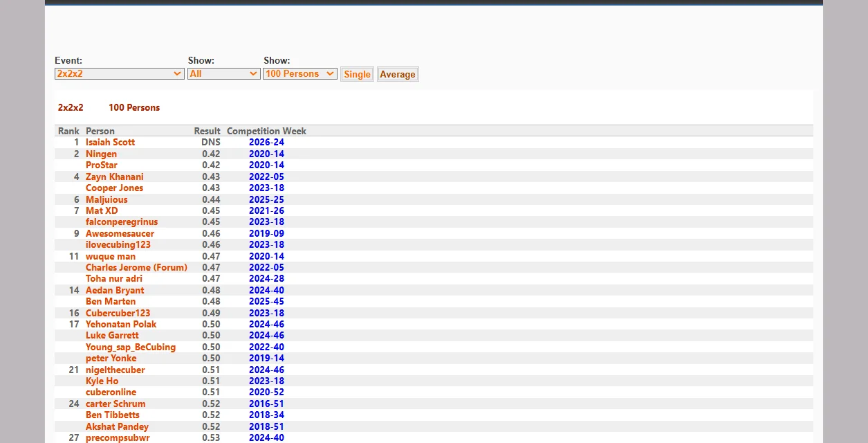The width and height of the screenshot is (868, 443).
Task: Open competition week 2024-28 link
Action: [266, 279]
